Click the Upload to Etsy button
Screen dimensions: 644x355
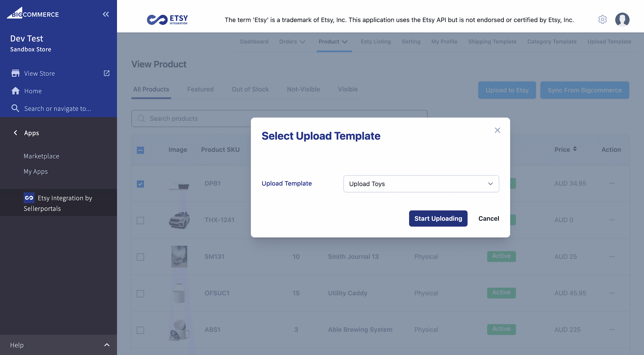(507, 90)
